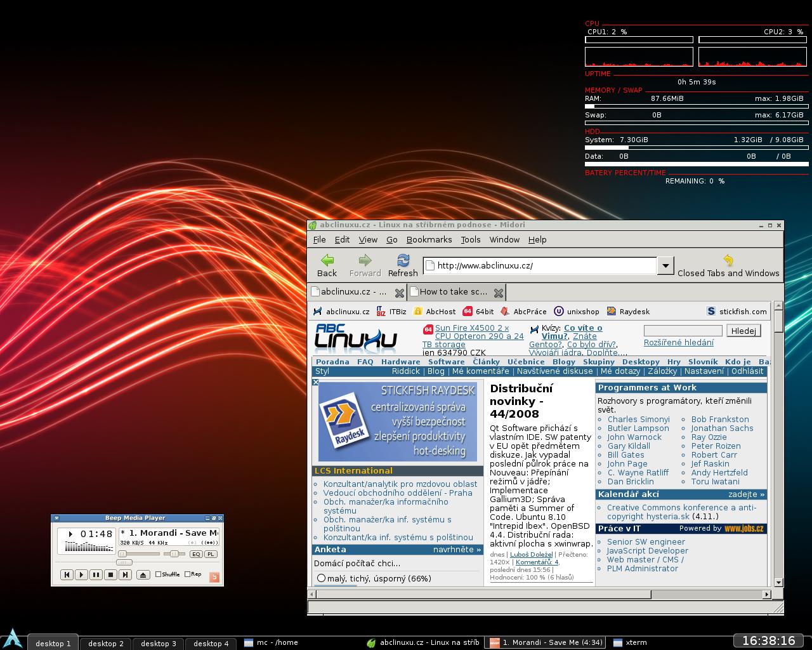Screen dimensions: 812x650
Task: Open the File menu in Midori
Action: (x=320, y=239)
